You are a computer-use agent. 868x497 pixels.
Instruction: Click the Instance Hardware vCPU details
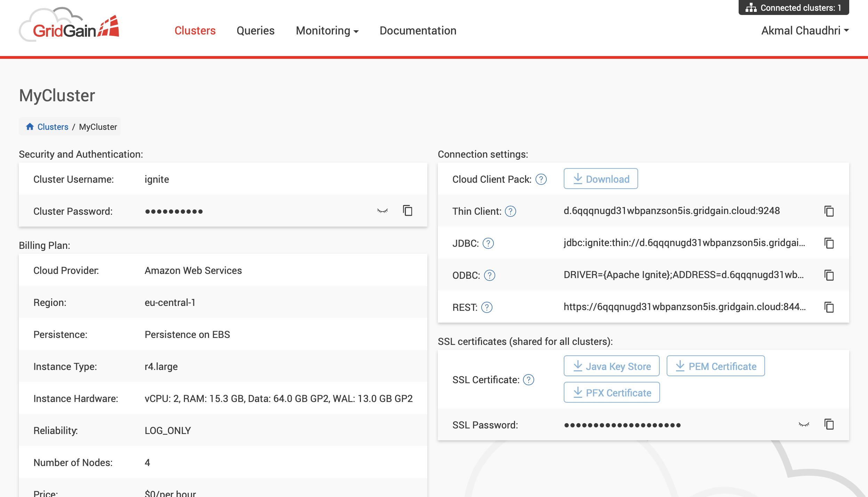(279, 399)
